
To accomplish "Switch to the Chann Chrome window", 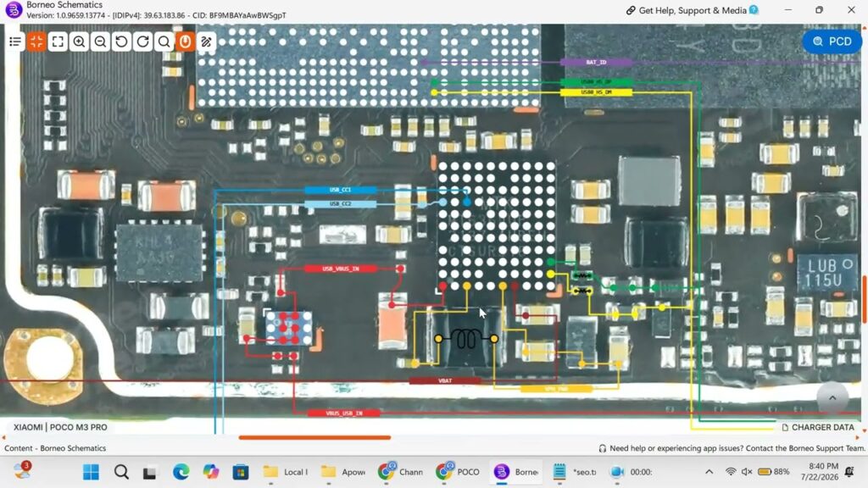I will pyautogui.click(x=401, y=472).
